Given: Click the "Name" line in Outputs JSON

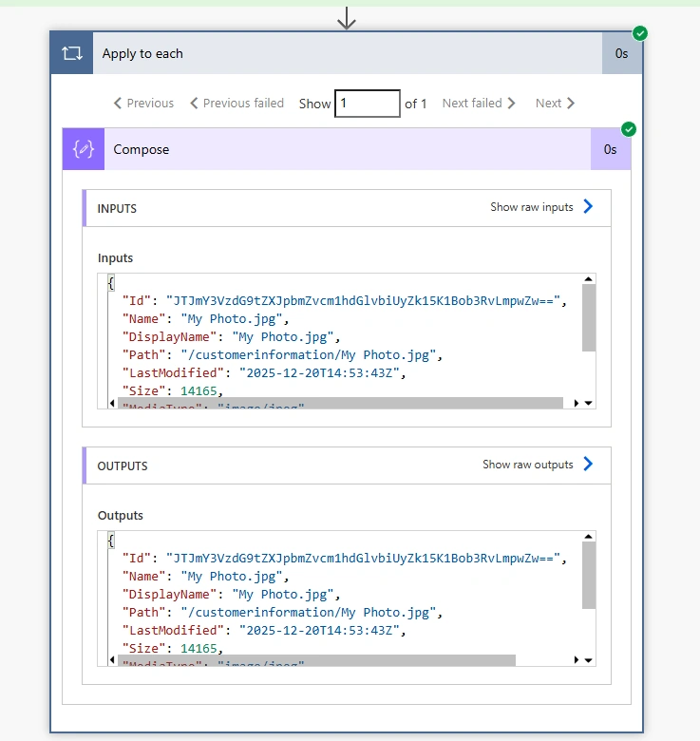Looking at the screenshot, I should pyautogui.click(x=205, y=576).
